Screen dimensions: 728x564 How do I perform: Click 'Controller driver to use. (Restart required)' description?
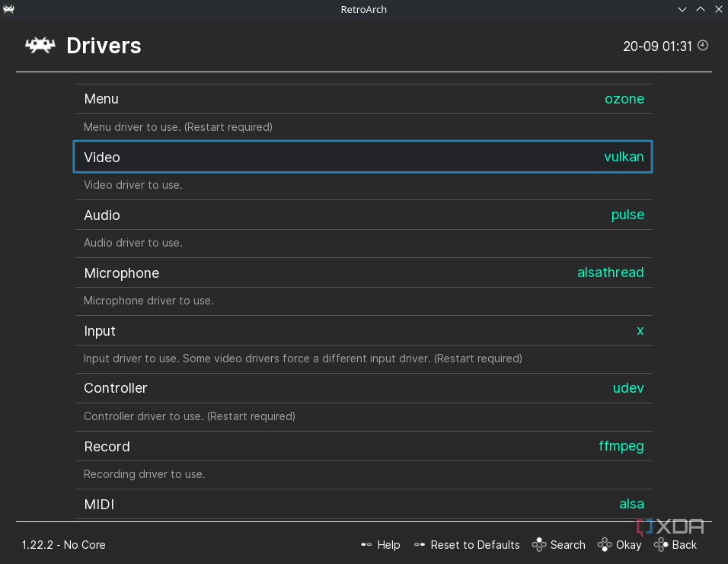(x=190, y=416)
